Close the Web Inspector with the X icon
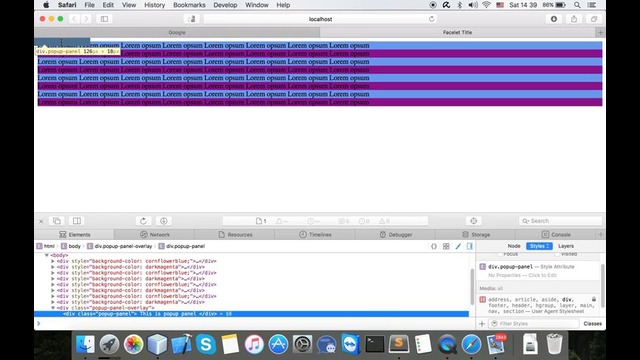Image resolution: width=640 pixels, height=360 pixels. pos(41,221)
